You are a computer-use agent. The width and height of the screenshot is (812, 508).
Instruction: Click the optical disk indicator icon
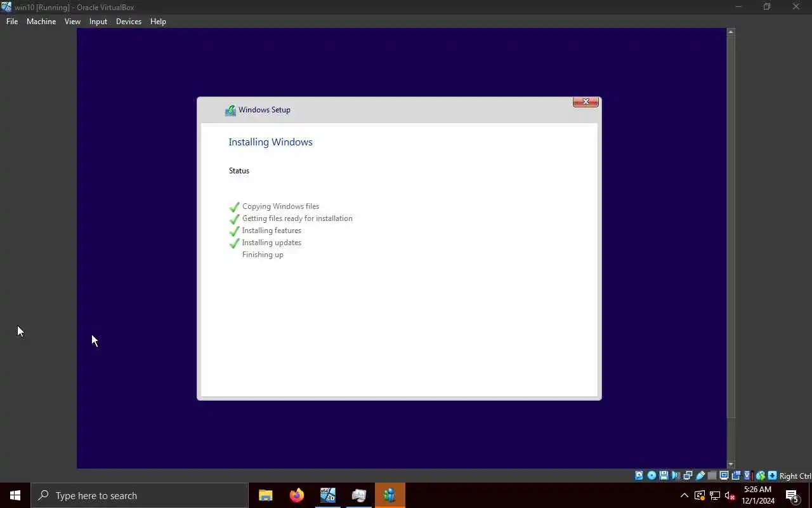(652, 476)
